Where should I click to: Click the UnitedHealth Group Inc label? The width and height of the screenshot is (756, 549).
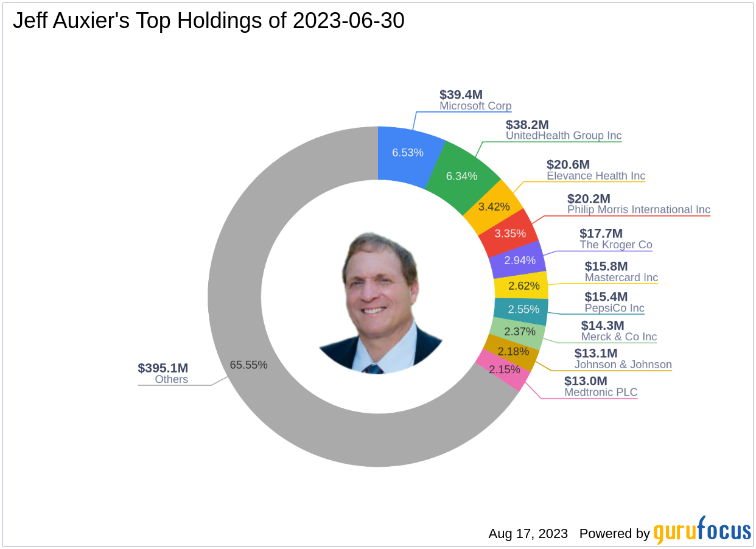click(564, 136)
